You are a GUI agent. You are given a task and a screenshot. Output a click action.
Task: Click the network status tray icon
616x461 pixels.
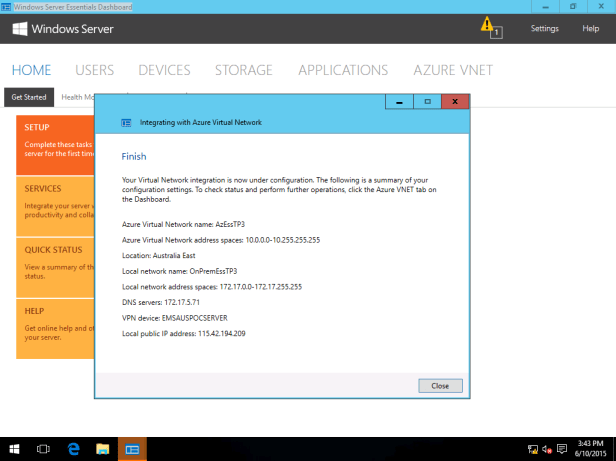point(532,450)
